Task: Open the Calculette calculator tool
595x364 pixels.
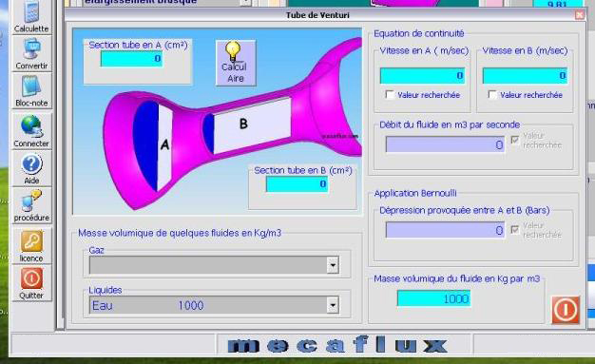Action: [31, 15]
